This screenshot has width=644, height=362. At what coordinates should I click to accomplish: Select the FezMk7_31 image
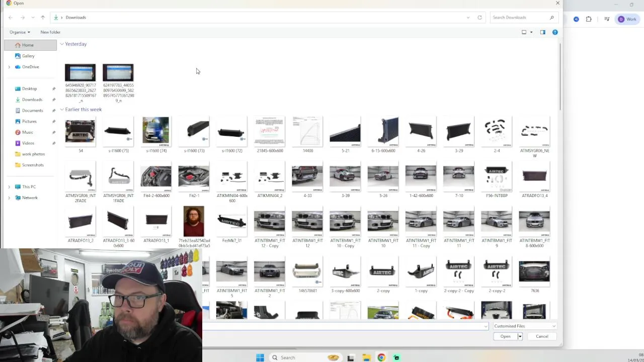coord(232,225)
